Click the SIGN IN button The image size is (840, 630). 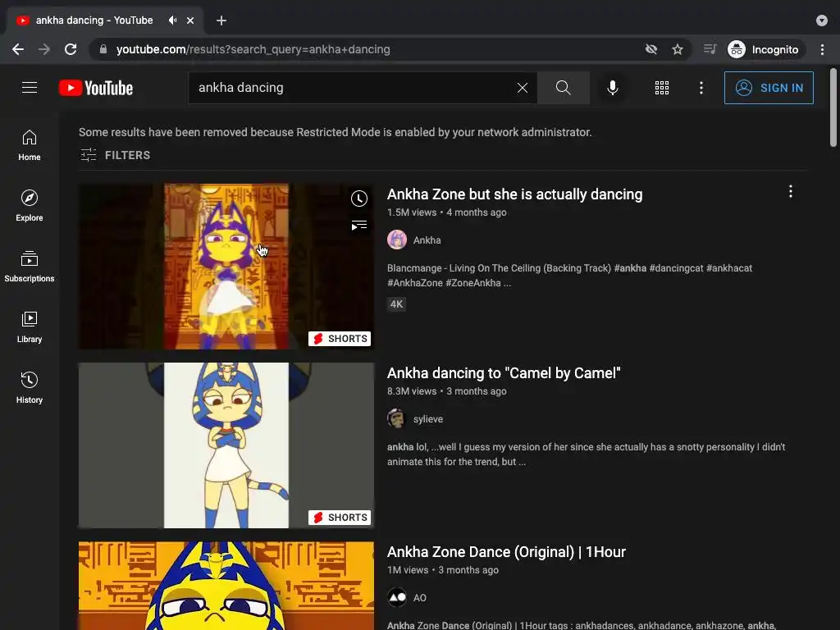click(x=768, y=88)
